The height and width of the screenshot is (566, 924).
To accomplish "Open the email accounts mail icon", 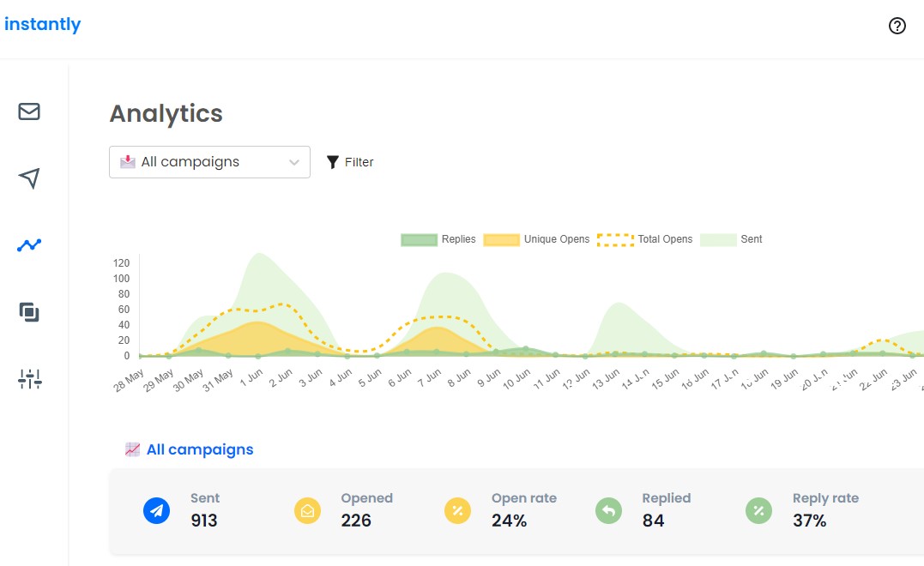I will coord(29,111).
